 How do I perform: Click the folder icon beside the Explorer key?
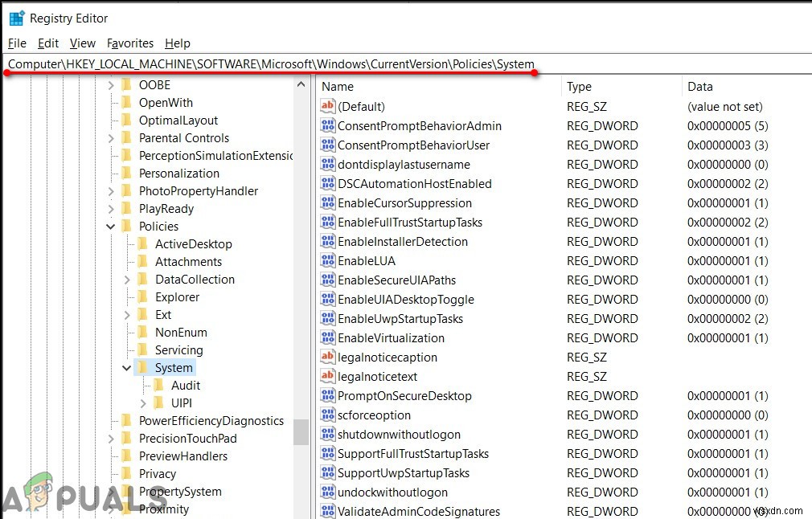click(x=141, y=296)
